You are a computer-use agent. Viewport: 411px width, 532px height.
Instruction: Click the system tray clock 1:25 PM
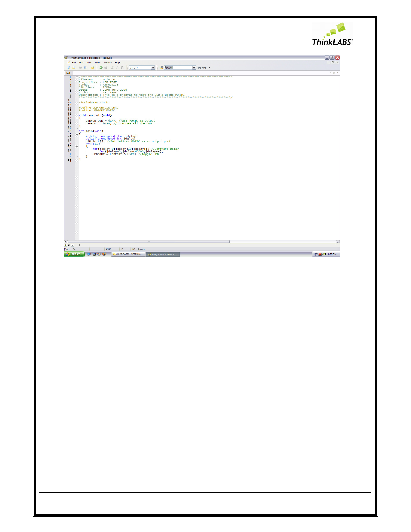tap(332, 254)
